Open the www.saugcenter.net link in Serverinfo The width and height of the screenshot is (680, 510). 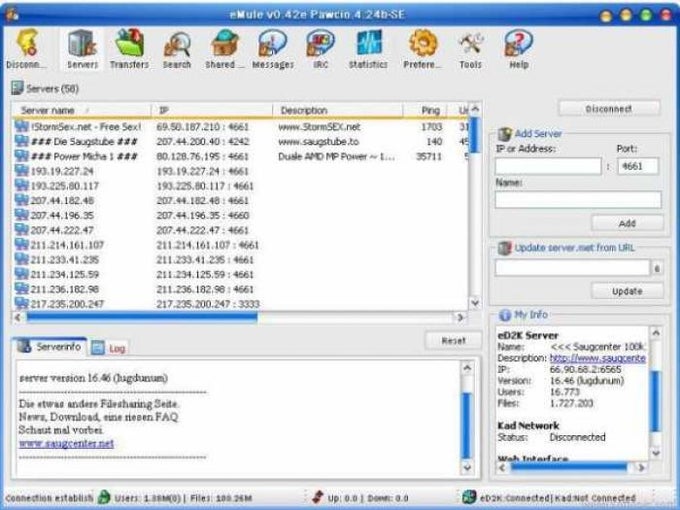pyautogui.click(x=66, y=443)
